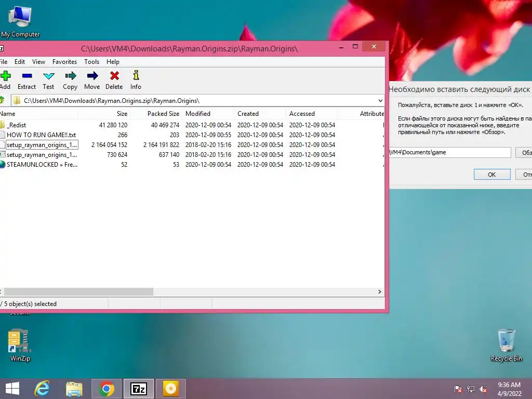The image size is (532, 399).
Task: Sort by the Name column header
Action: click(x=38, y=114)
